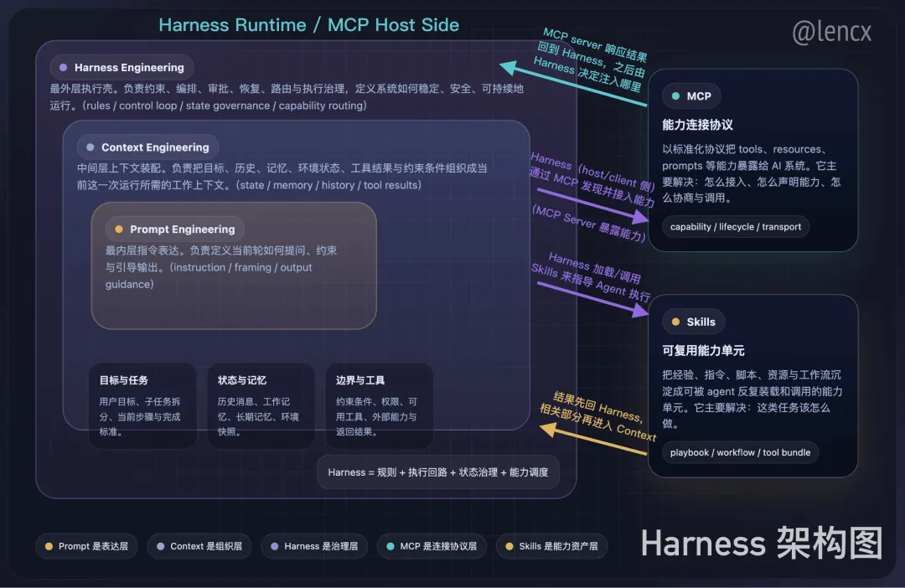The width and height of the screenshot is (905, 588).
Task: Click the purple dot beside Harness Engineering
Action: pyautogui.click(x=64, y=68)
